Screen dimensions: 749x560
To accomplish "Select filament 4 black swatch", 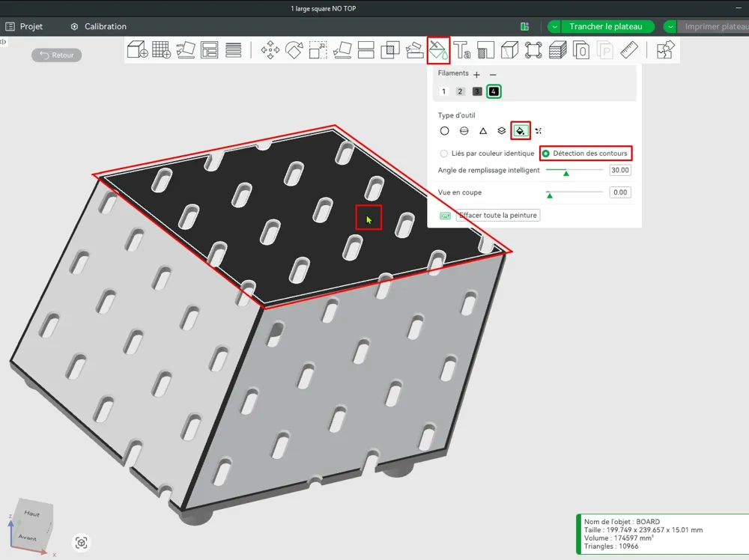I will [x=494, y=91].
